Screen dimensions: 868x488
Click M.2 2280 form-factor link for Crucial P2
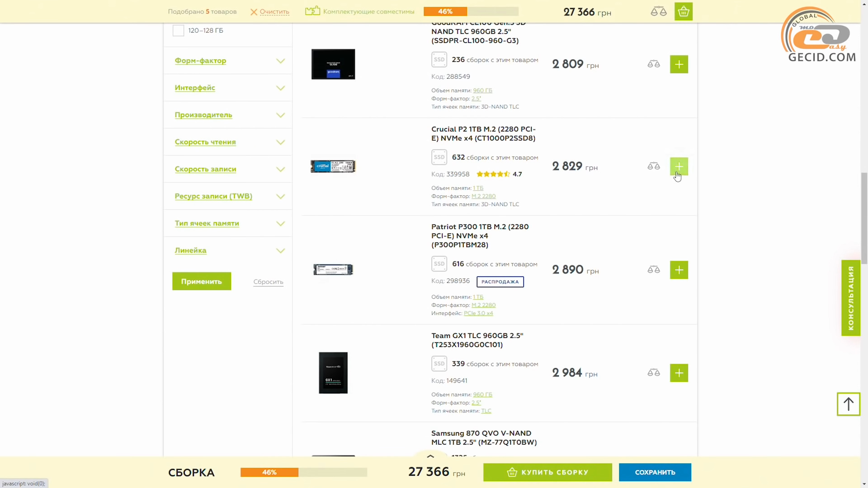click(x=483, y=196)
